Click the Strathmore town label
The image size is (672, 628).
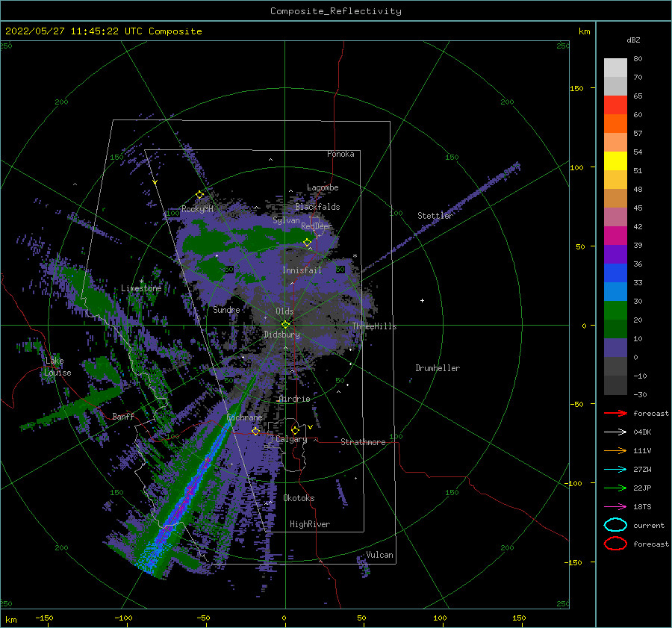point(363,442)
